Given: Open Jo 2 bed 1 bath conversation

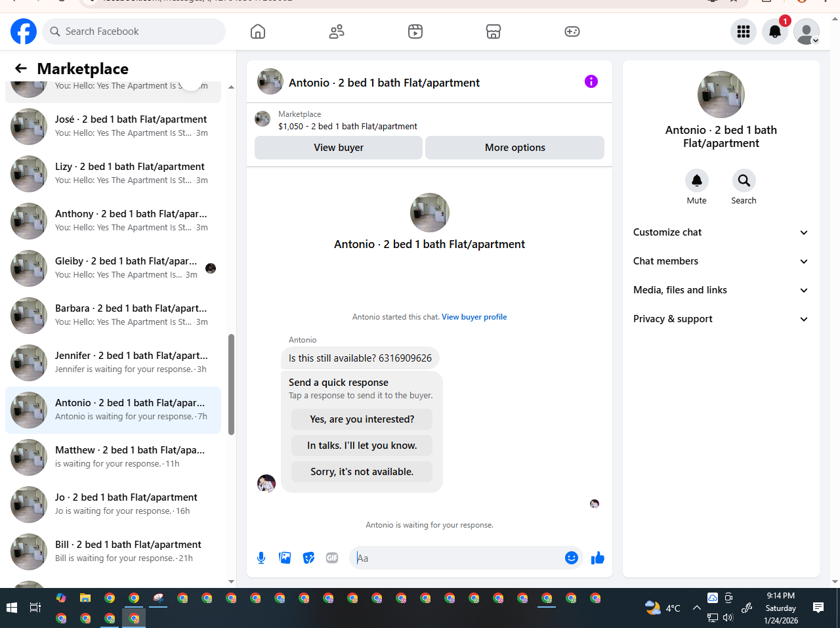Looking at the screenshot, I should point(113,504).
